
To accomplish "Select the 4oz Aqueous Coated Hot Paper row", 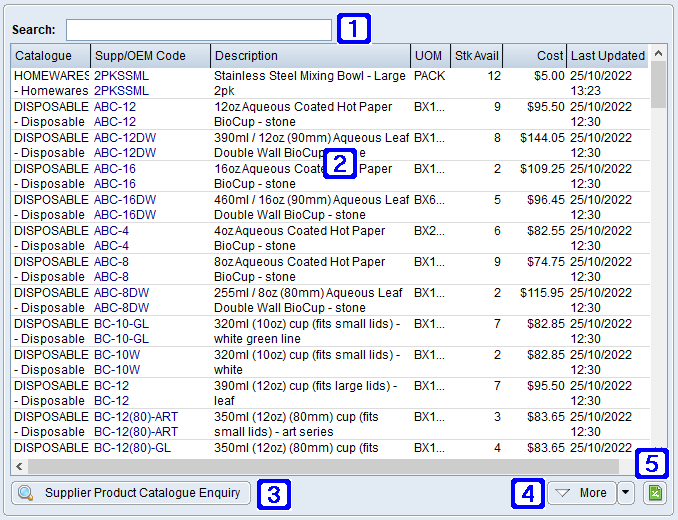I will click(310, 238).
